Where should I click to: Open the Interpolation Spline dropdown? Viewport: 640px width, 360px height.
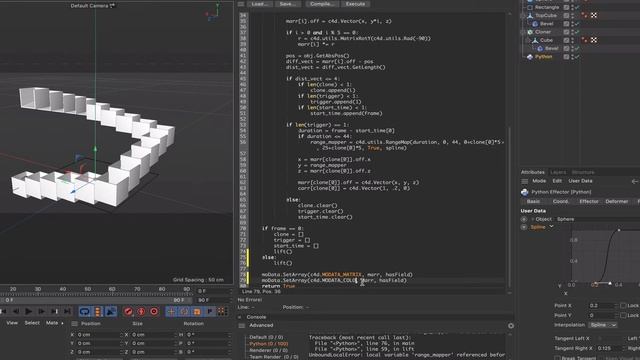[603, 325]
